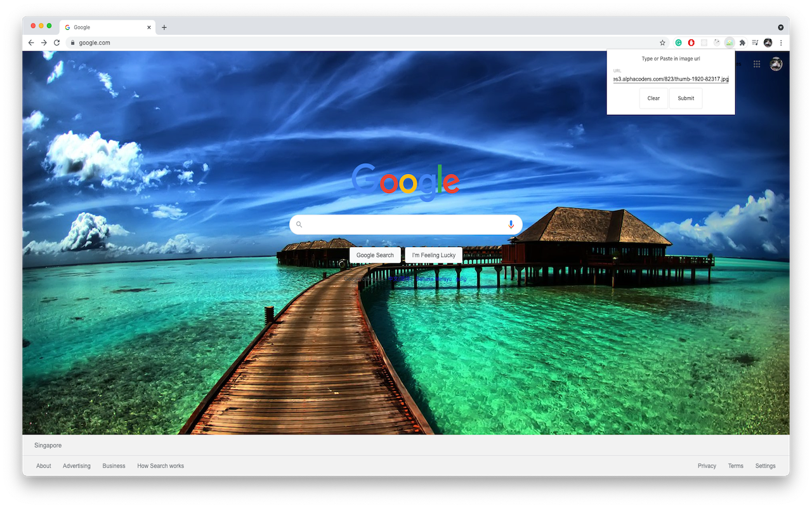
Task: Select the Google tab
Action: coord(107,27)
